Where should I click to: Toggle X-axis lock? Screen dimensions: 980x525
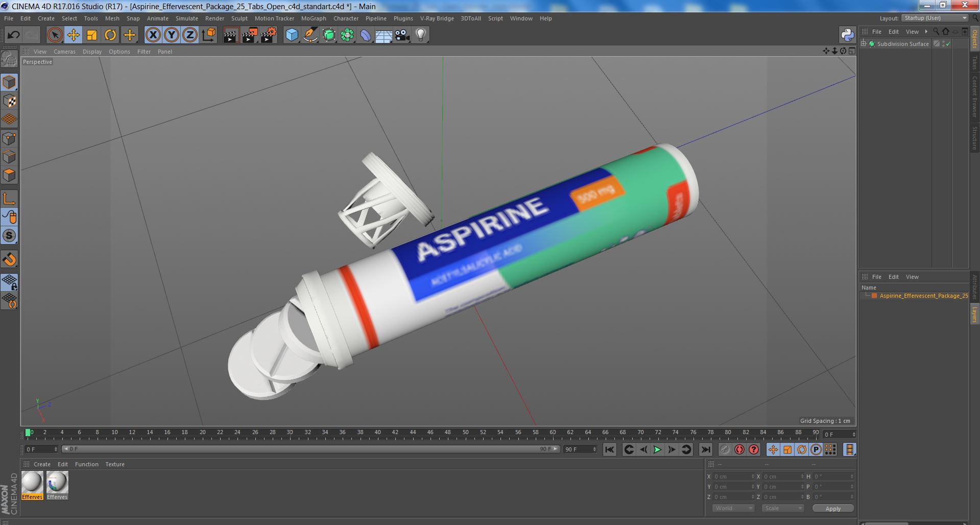(x=153, y=35)
